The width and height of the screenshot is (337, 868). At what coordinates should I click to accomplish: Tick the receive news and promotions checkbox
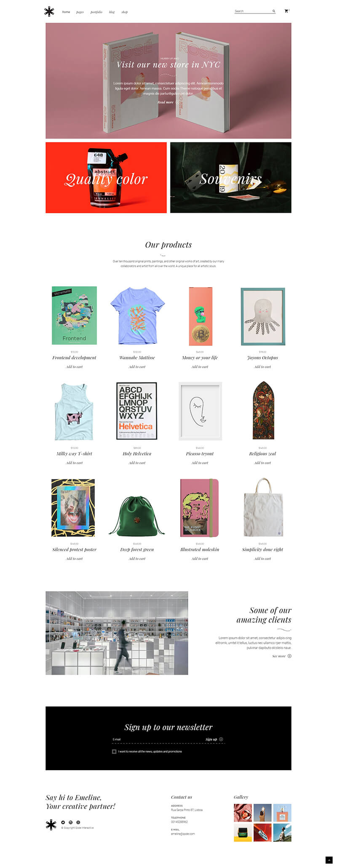(114, 751)
